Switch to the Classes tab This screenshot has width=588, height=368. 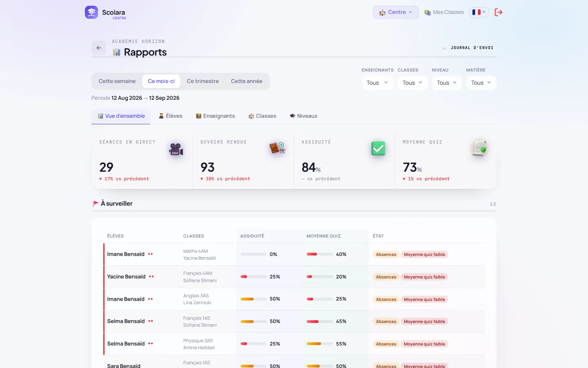[x=262, y=116]
